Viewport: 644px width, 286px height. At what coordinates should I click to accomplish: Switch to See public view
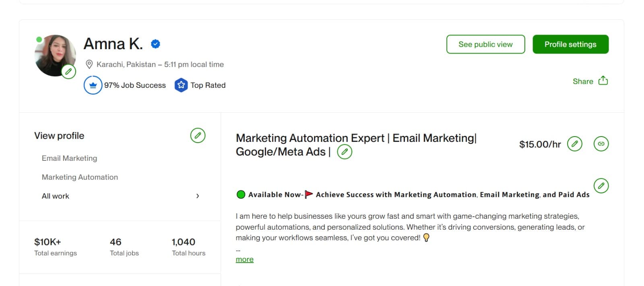click(x=485, y=44)
